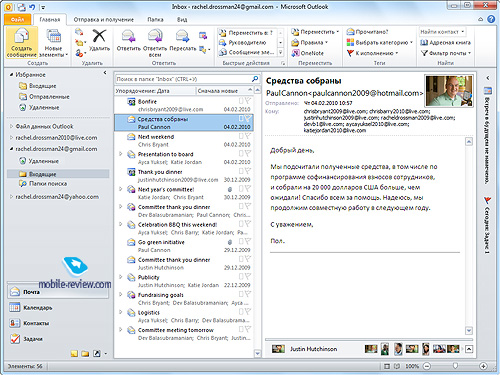Open К исполнению follow-up dropdown
The width and height of the screenshot is (500, 375).
tap(373, 53)
